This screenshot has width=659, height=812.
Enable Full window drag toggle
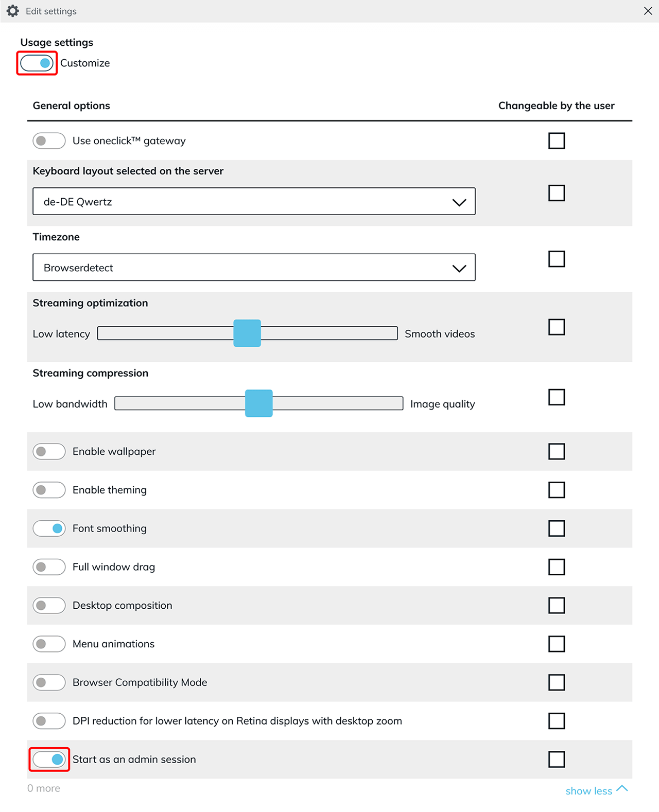pyautogui.click(x=49, y=567)
